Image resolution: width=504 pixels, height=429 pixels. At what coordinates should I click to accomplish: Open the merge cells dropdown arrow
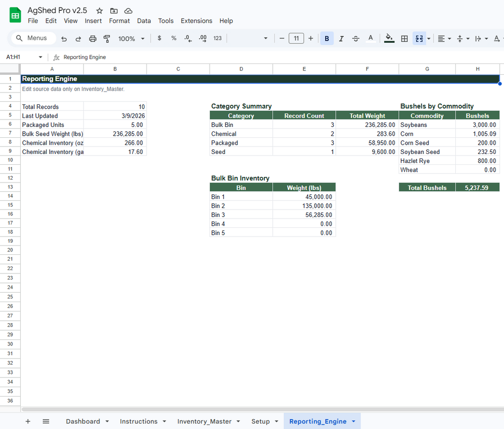click(x=428, y=38)
